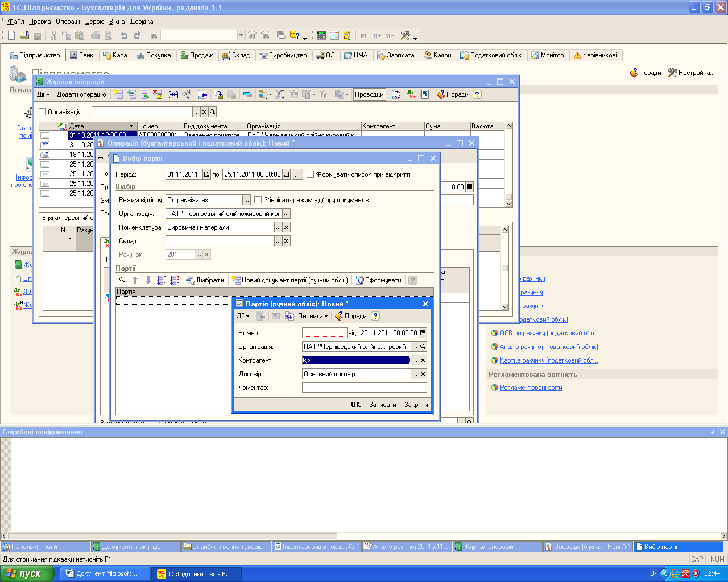Expand the main toolbar search combo box
This screenshot has width=728, height=582.
(241, 35)
